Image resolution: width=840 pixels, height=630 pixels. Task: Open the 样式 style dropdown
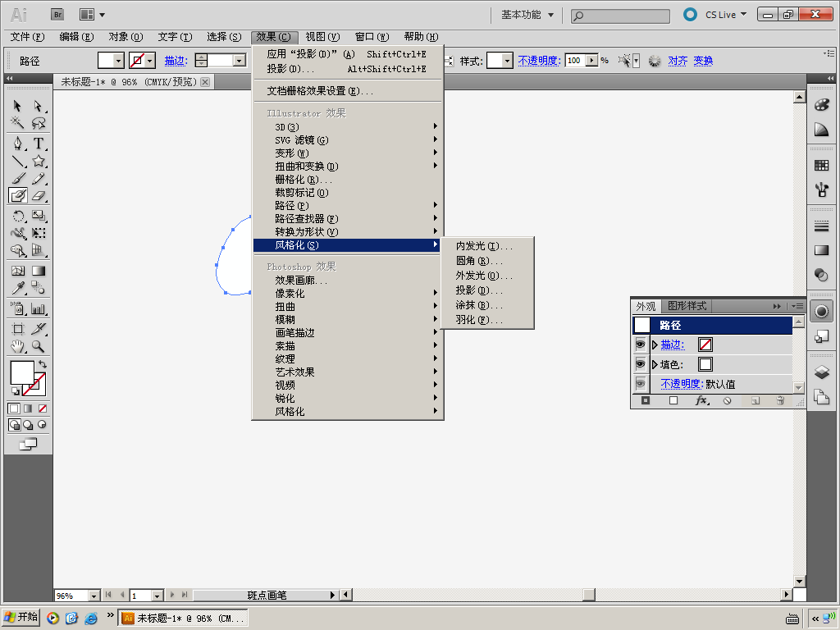click(x=507, y=61)
